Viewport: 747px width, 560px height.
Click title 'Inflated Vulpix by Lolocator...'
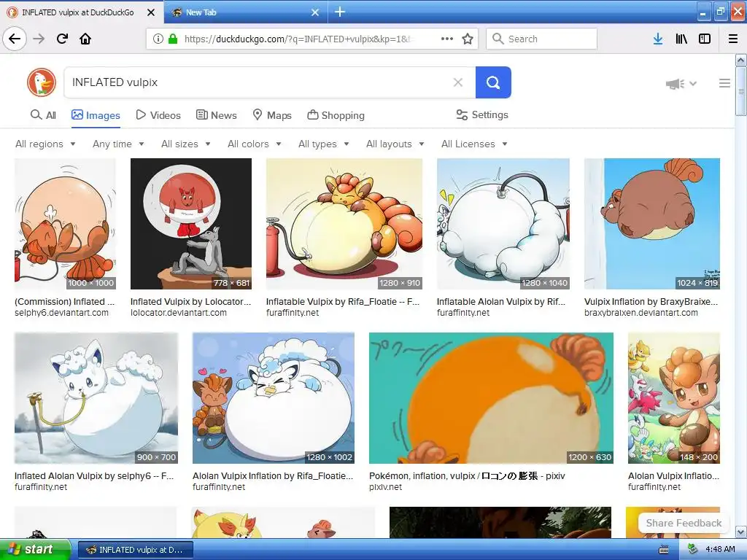190,301
